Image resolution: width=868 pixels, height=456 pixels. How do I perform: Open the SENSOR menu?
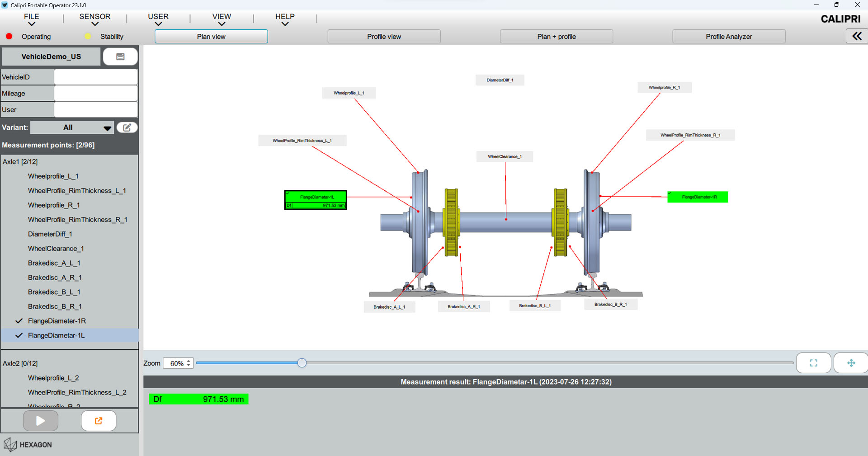click(95, 19)
